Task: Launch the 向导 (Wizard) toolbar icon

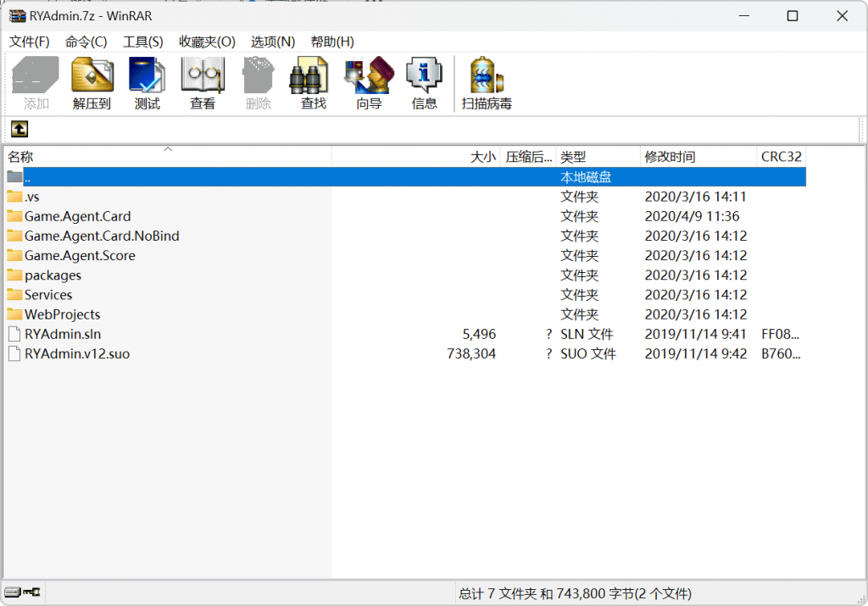Action: click(368, 82)
